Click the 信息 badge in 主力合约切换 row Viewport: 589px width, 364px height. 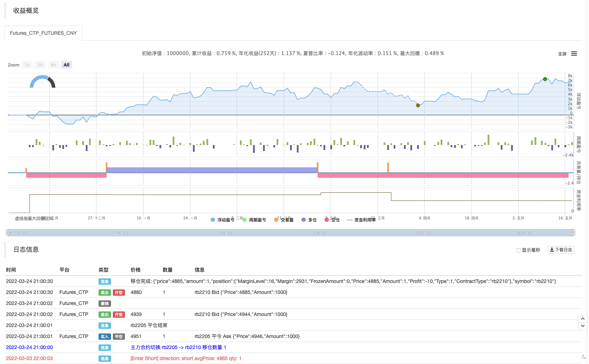pos(105,348)
